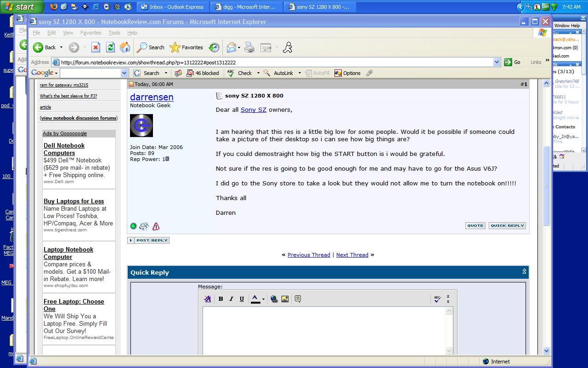Screen dimensions: 588x368
Task: Click the reputation scales icon on the post
Action: tap(144, 226)
